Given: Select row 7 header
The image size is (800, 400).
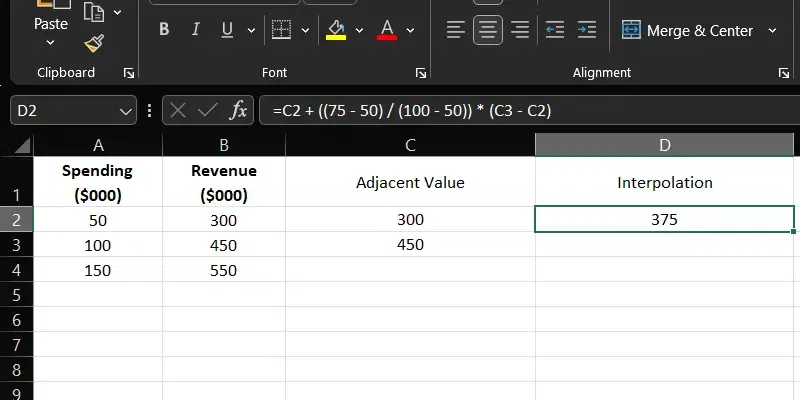Looking at the screenshot, I should click(16, 344).
